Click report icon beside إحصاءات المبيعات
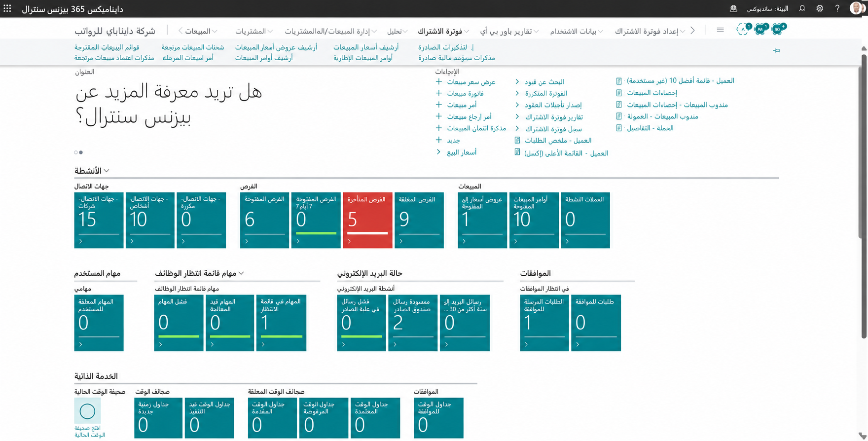 coord(619,93)
